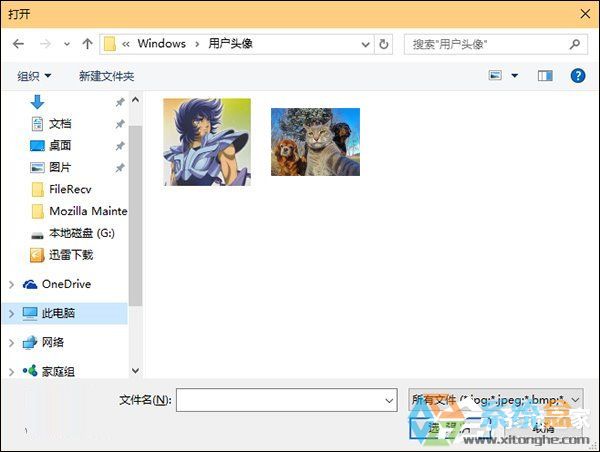Viewport: 600px width, 452px height.
Task: Go up one folder level
Action: pyautogui.click(x=87, y=44)
